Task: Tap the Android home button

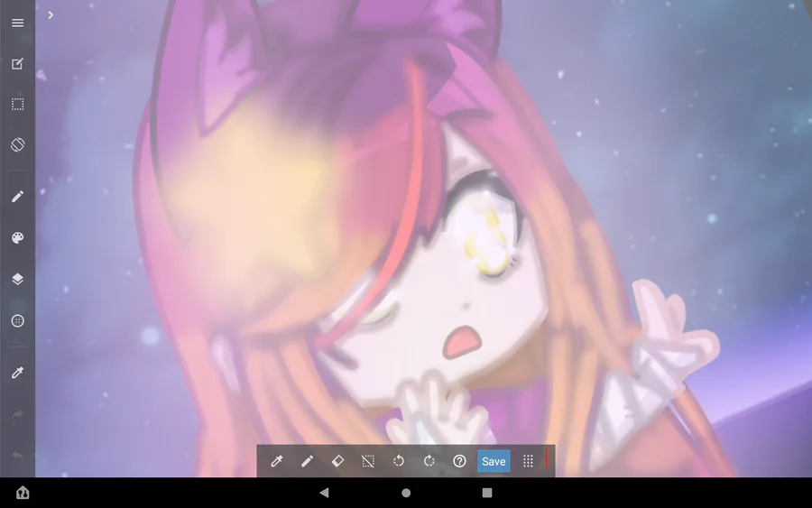Action: tap(406, 493)
